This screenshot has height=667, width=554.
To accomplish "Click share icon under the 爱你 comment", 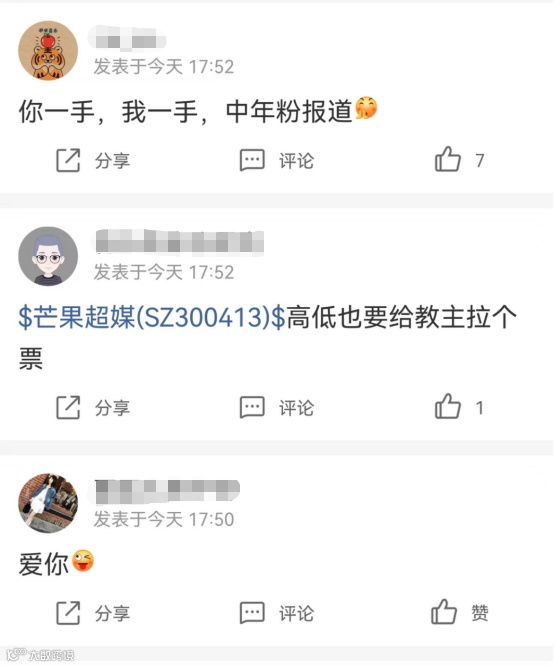I will 68,613.
